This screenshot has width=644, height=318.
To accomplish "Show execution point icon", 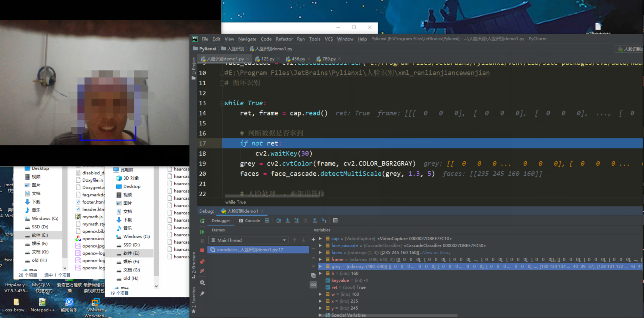I will pyautogui.click(x=267, y=220).
